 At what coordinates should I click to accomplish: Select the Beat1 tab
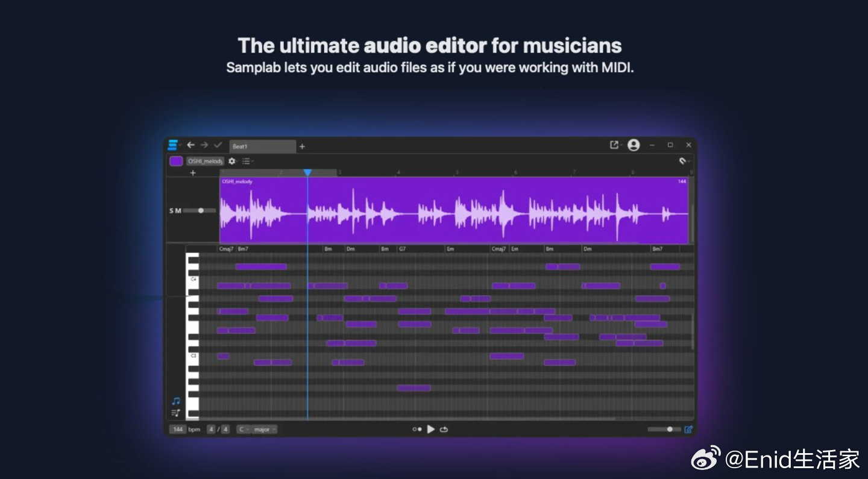click(263, 146)
